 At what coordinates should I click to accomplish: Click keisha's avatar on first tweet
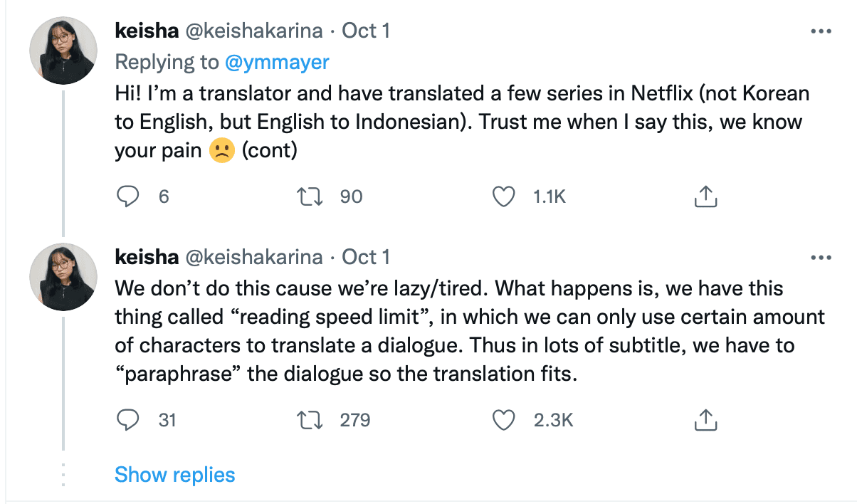[x=63, y=51]
